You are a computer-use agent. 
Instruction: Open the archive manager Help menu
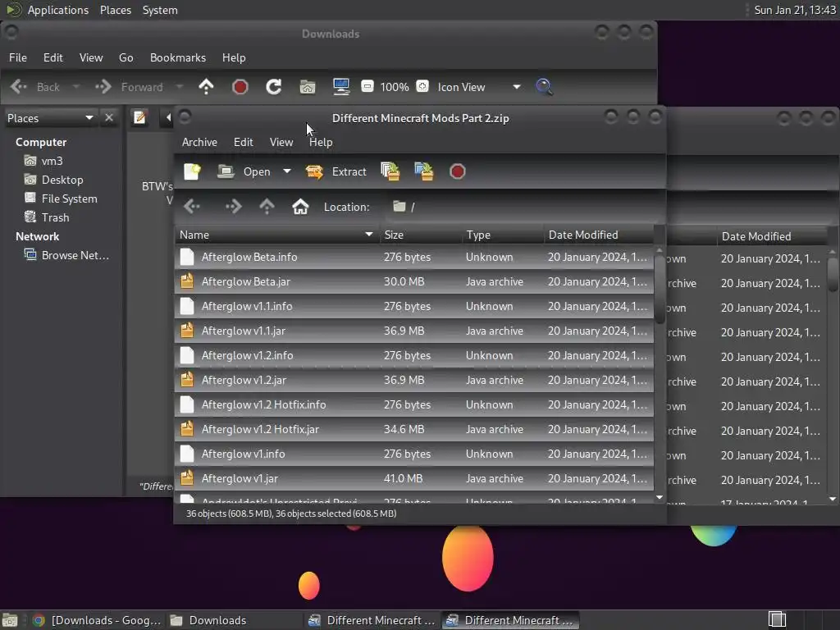tap(321, 142)
